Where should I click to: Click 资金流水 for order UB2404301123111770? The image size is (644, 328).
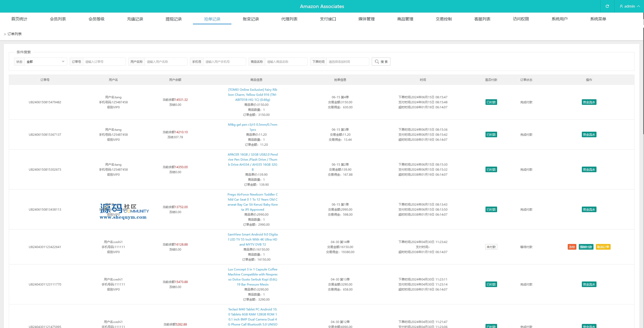589,284
